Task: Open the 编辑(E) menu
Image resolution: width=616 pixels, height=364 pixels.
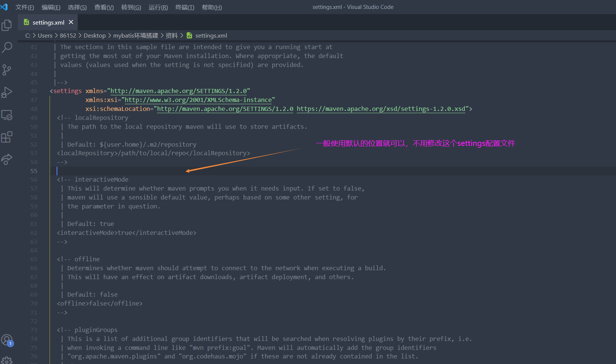Action: click(x=51, y=7)
